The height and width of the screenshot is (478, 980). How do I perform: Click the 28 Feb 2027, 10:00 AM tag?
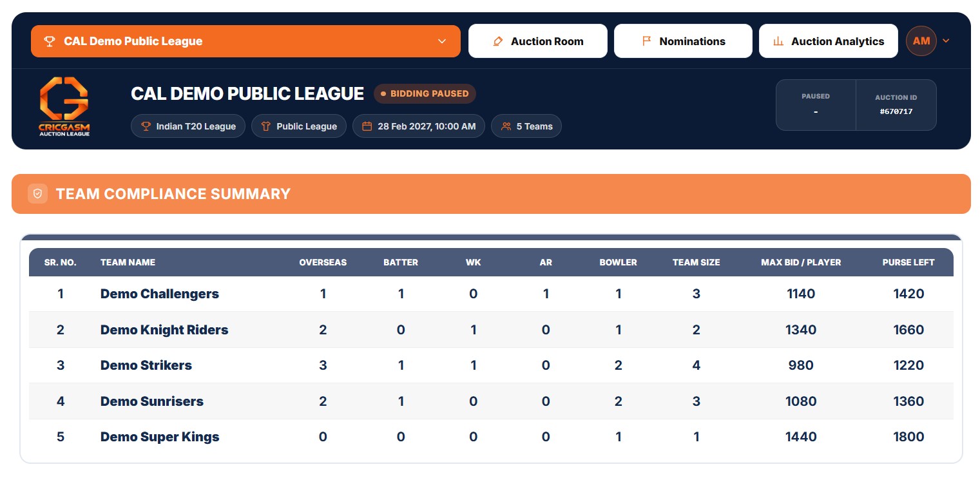(419, 126)
